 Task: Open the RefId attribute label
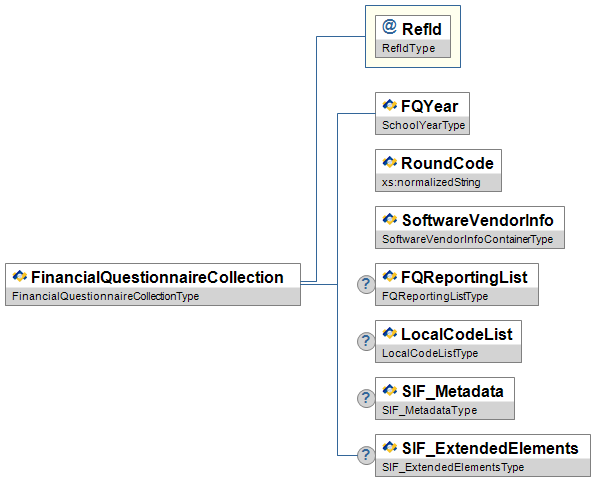tap(421, 29)
